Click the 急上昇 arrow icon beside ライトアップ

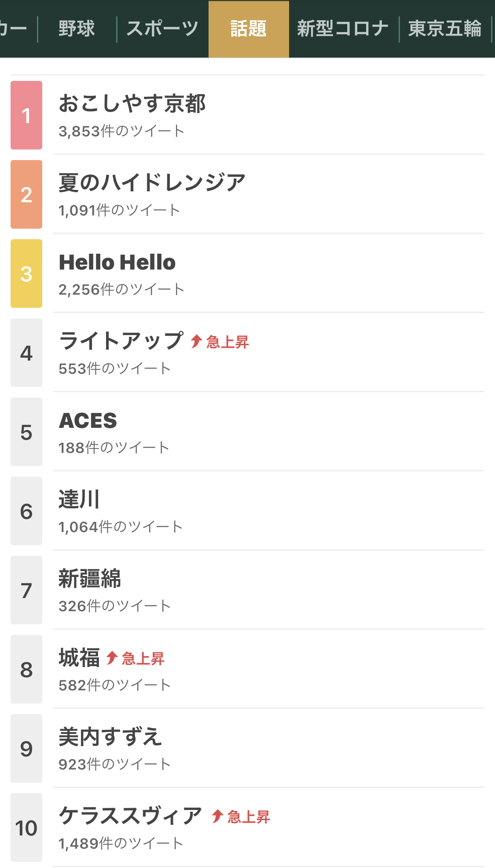click(x=196, y=341)
